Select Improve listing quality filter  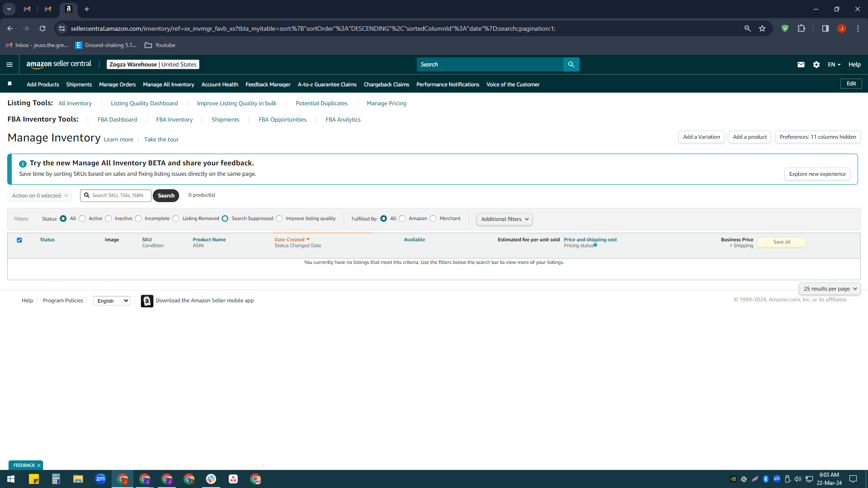[279, 219]
